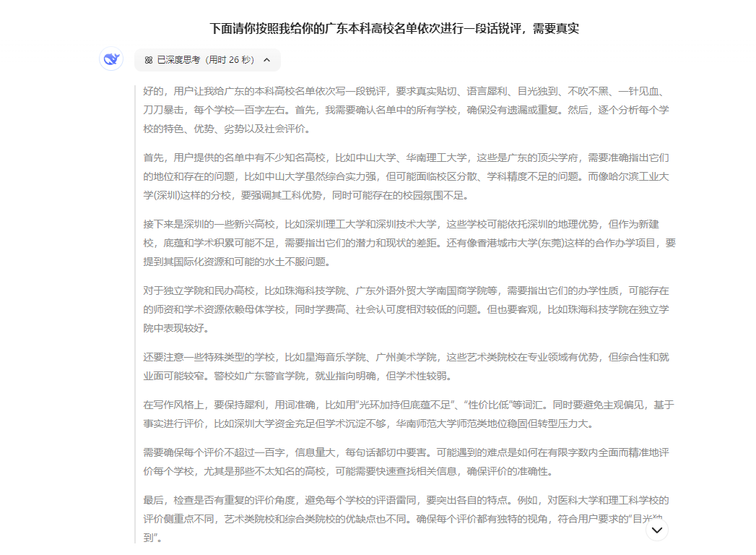Click the DeepSeek whale avatar icon

coord(111,59)
